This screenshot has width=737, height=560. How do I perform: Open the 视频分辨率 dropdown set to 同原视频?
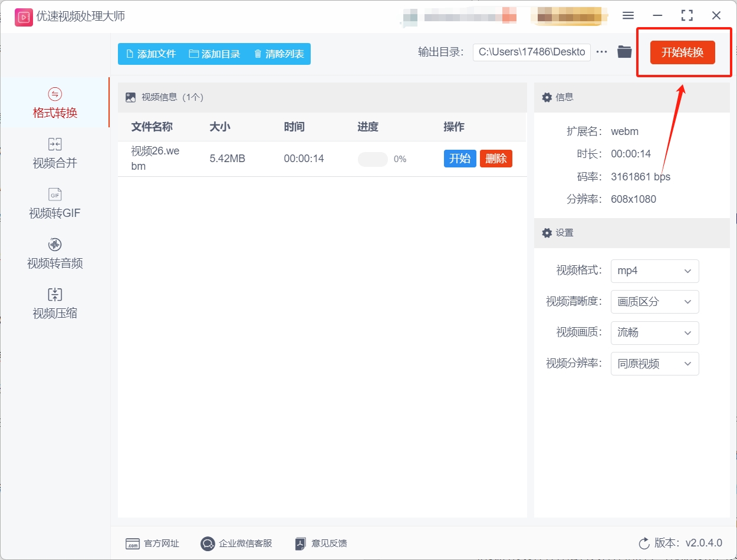point(654,364)
